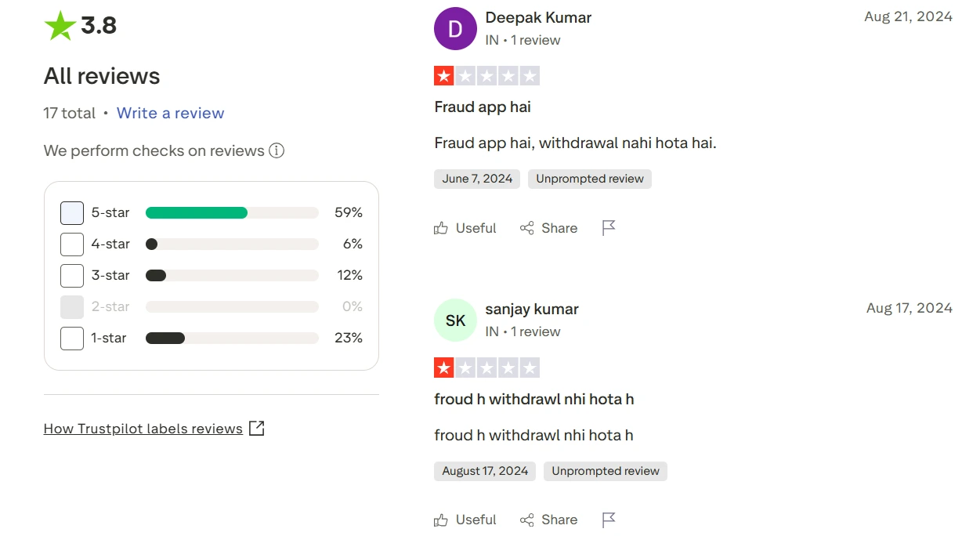This screenshot has height=536, width=980.
Task: Click thumbs-up icon on Deepak Kumar's review
Action: pos(441,228)
